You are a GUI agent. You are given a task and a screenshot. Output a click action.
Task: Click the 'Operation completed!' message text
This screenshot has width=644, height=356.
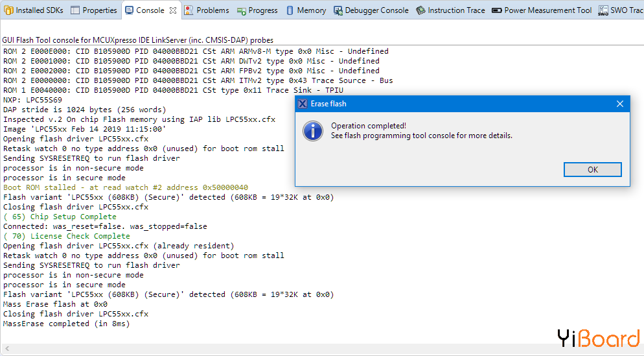tap(369, 126)
